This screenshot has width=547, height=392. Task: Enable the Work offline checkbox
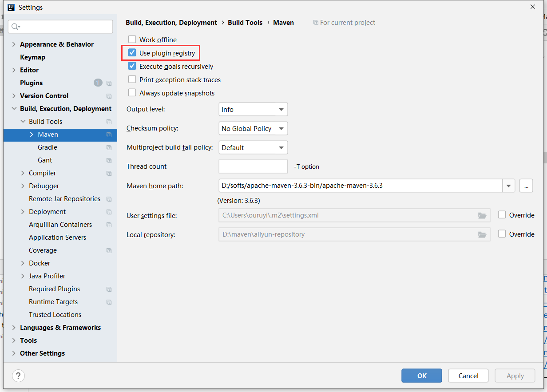click(132, 39)
